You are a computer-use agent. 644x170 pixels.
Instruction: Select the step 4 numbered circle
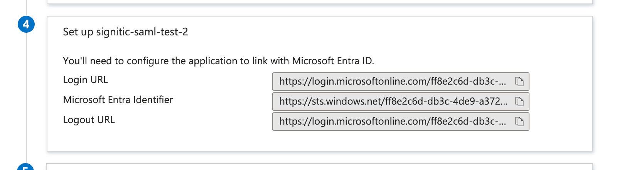26,24
